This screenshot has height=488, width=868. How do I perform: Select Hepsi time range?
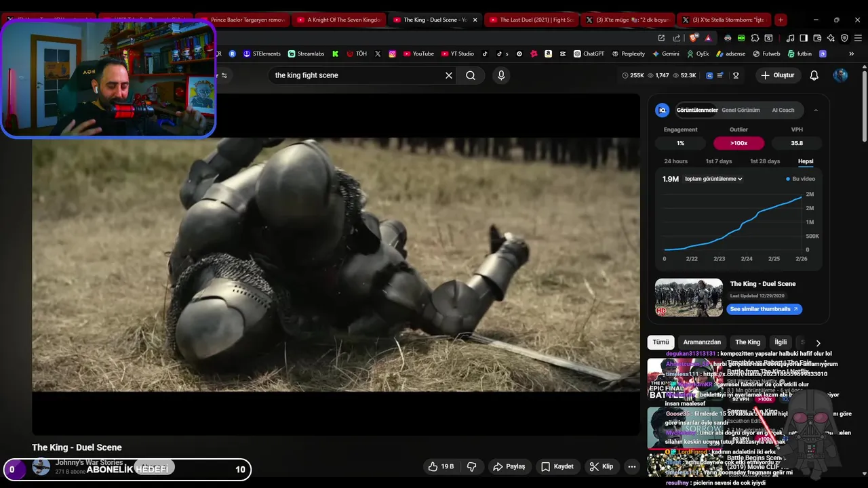click(x=806, y=161)
